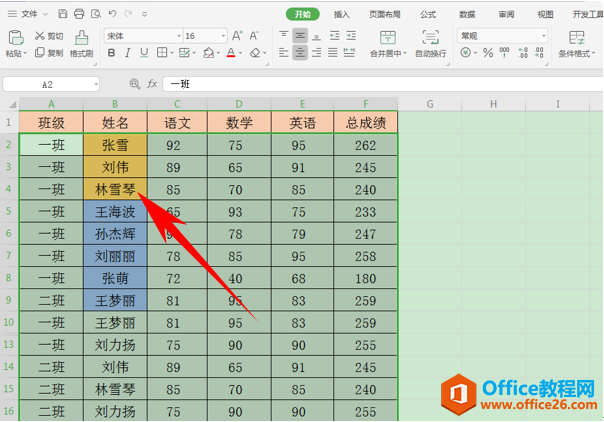Toggle horizontal center alignment
Image resolution: width=604 pixels, height=422 pixels.
pyautogui.click(x=300, y=53)
